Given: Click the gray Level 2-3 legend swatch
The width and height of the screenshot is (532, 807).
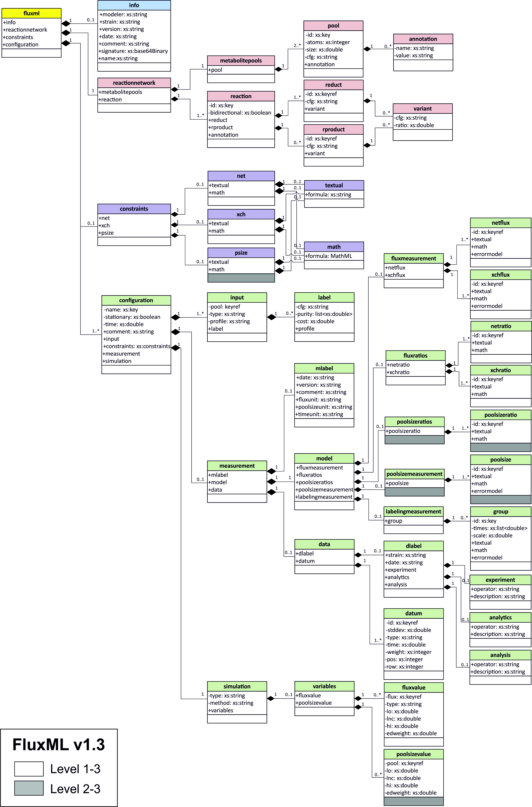Looking at the screenshot, I should (29, 788).
